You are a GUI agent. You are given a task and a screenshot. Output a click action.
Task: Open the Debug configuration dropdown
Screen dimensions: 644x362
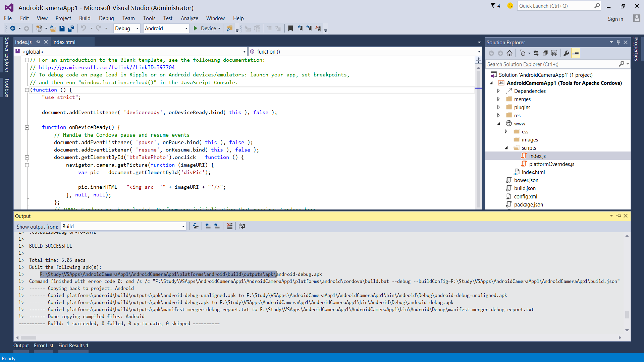point(127,28)
